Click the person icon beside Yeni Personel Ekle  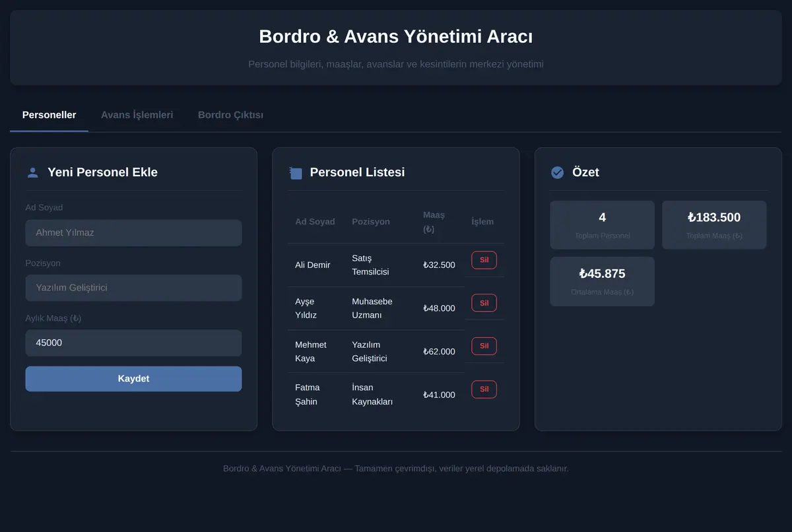[x=32, y=172]
